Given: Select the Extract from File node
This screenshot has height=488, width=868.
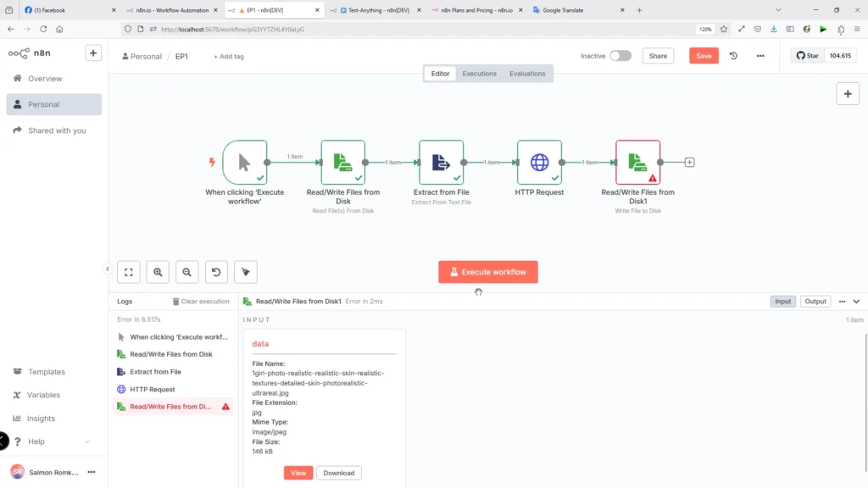Looking at the screenshot, I should tap(441, 162).
